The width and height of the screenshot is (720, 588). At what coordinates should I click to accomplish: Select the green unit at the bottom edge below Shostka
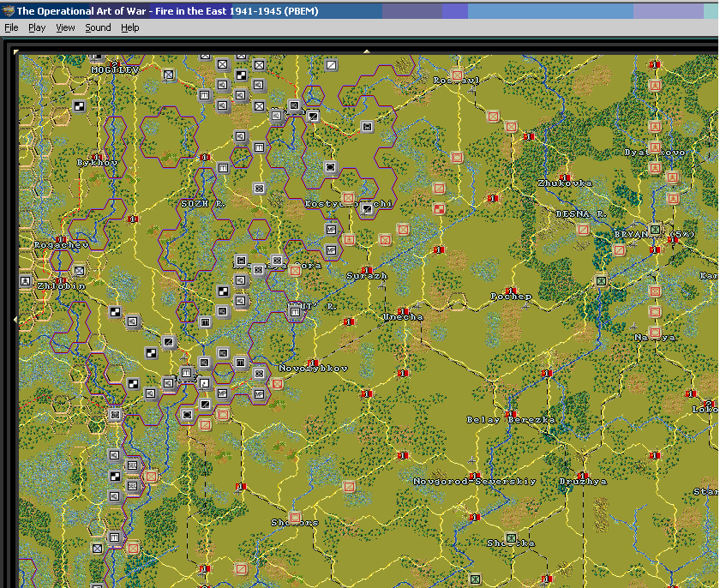tap(475, 579)
